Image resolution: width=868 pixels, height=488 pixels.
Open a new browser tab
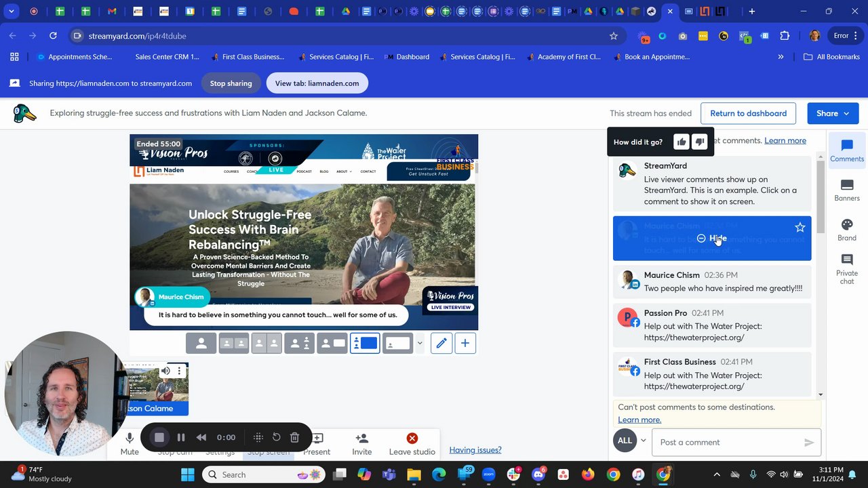pos(751,12)
